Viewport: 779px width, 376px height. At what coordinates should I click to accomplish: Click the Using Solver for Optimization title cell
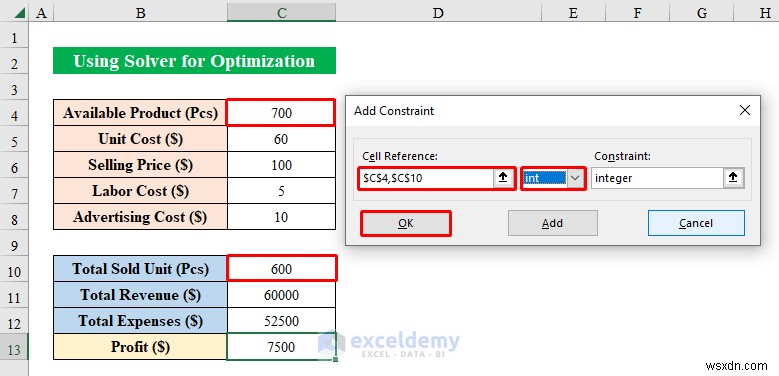click(x=194, y=61)
